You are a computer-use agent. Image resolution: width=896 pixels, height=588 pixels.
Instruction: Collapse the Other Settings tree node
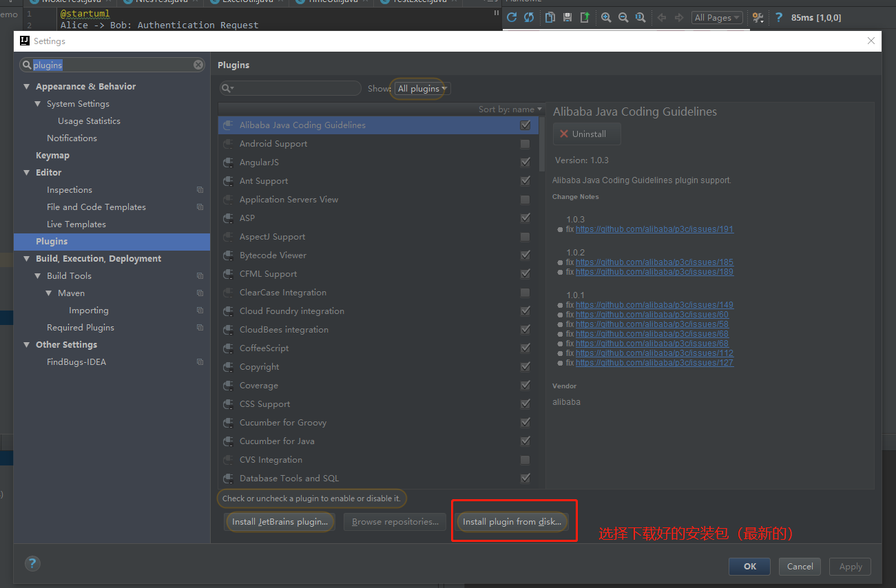[27, 345]
